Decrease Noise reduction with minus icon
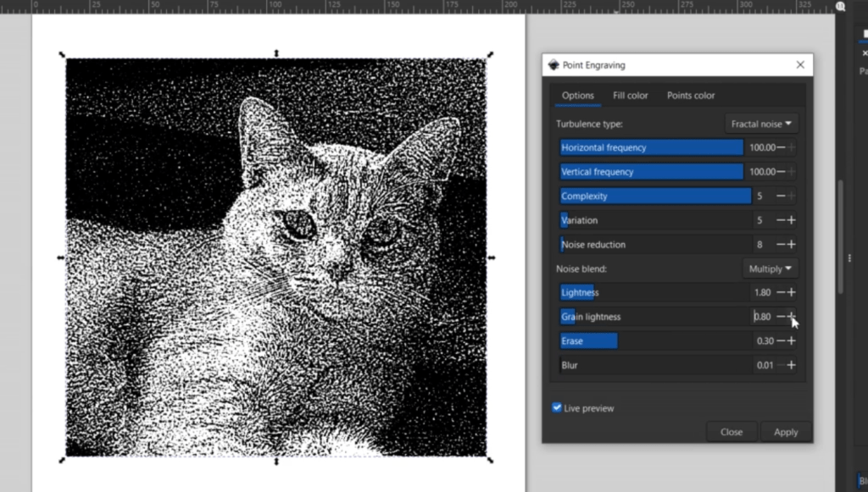 pyautogui.click(x=780, y=245)
